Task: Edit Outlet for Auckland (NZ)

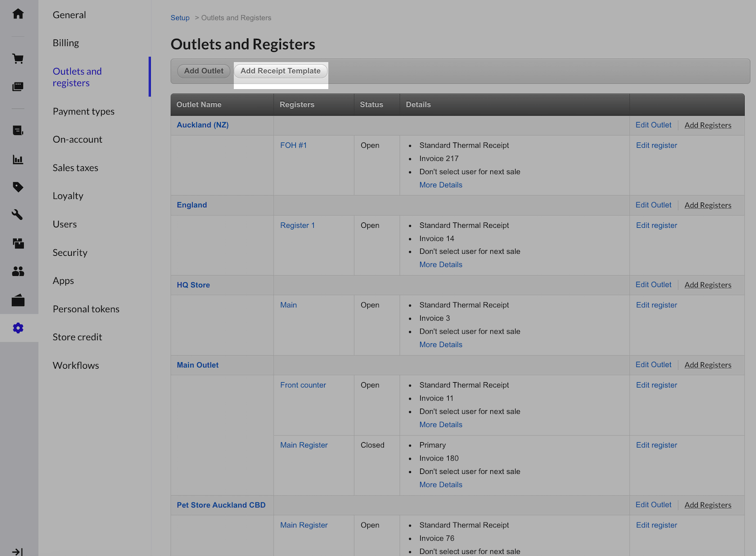Action: tap(653, 125)
